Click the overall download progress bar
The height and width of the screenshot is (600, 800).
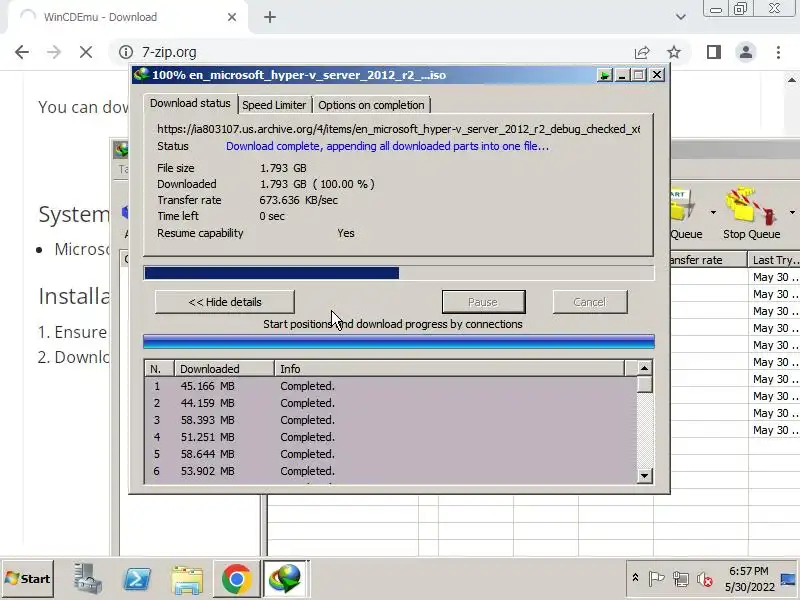[x=399, y=273]
